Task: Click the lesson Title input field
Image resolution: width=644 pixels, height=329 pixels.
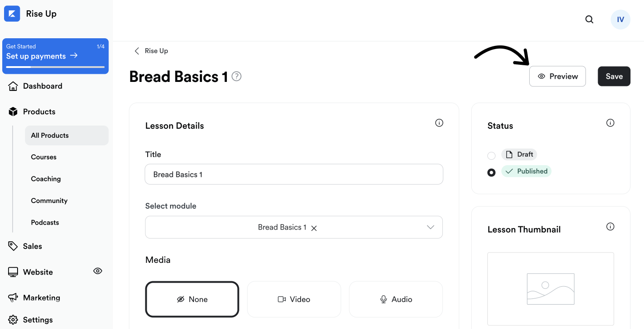Action: (294, 174)
